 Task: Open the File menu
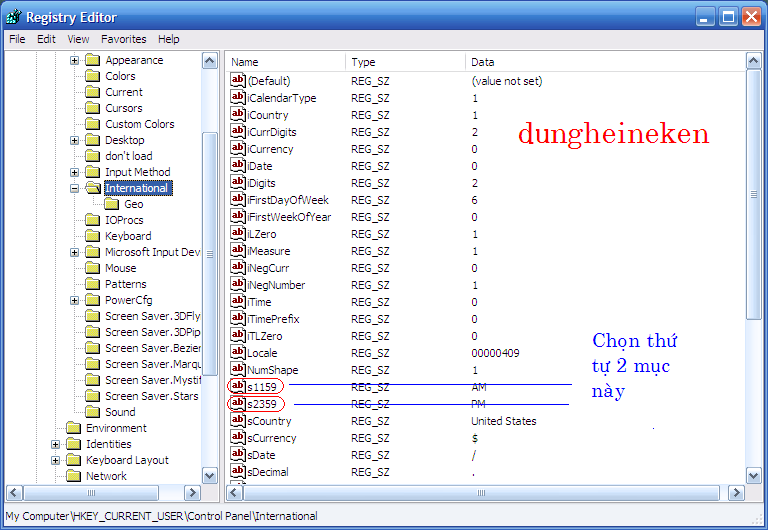click(17, 39)
